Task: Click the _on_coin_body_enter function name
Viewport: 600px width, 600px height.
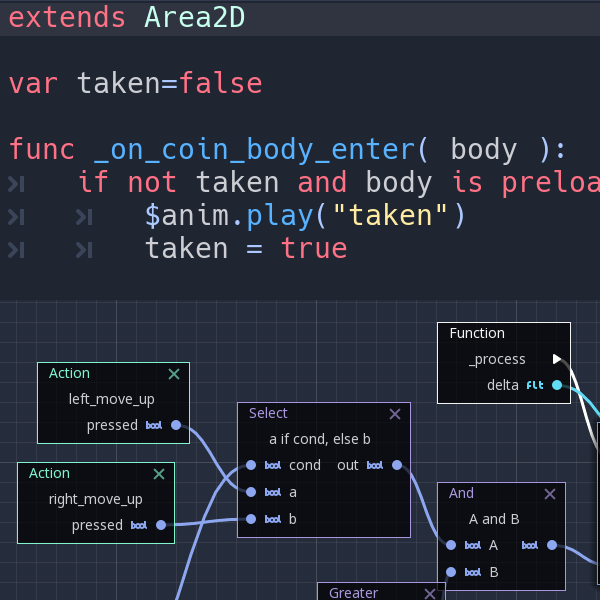Action: click(253, 150)
